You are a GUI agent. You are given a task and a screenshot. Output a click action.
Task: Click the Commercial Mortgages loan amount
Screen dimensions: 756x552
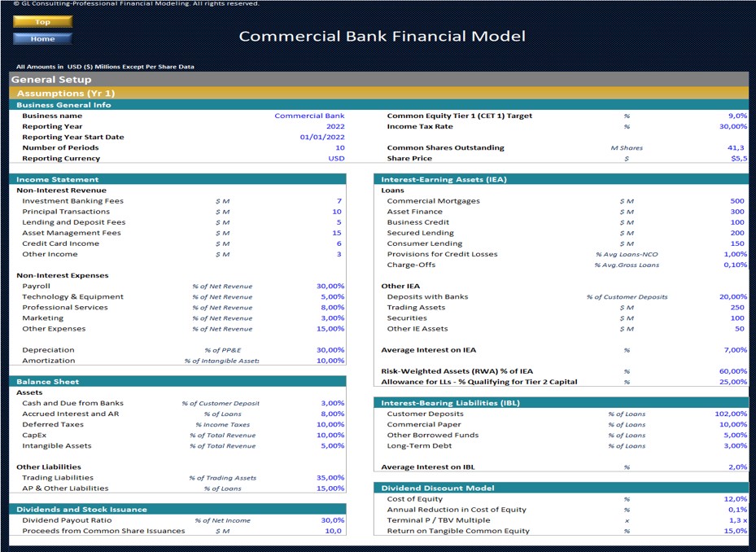click(x=735, y=200)
